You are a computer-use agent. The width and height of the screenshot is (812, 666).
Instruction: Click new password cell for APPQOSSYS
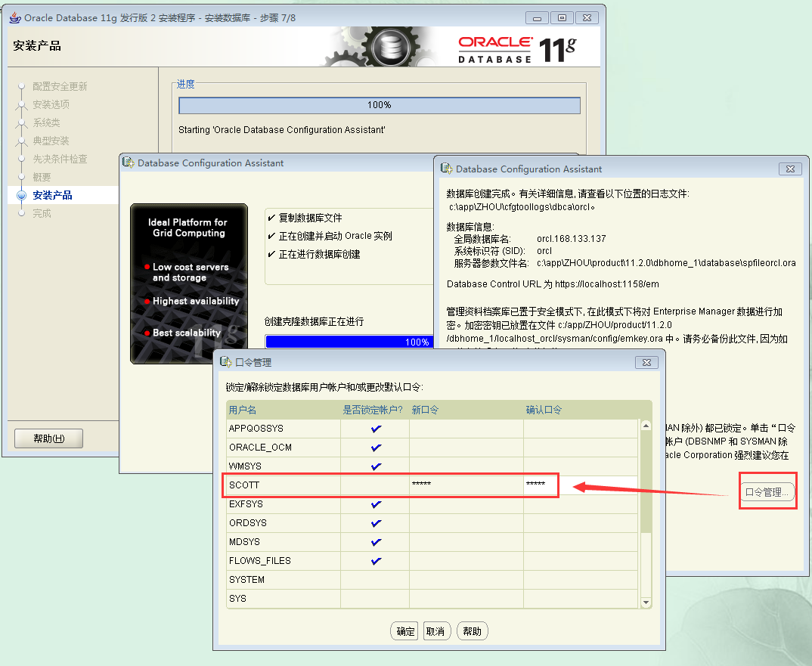pos(466,429)
